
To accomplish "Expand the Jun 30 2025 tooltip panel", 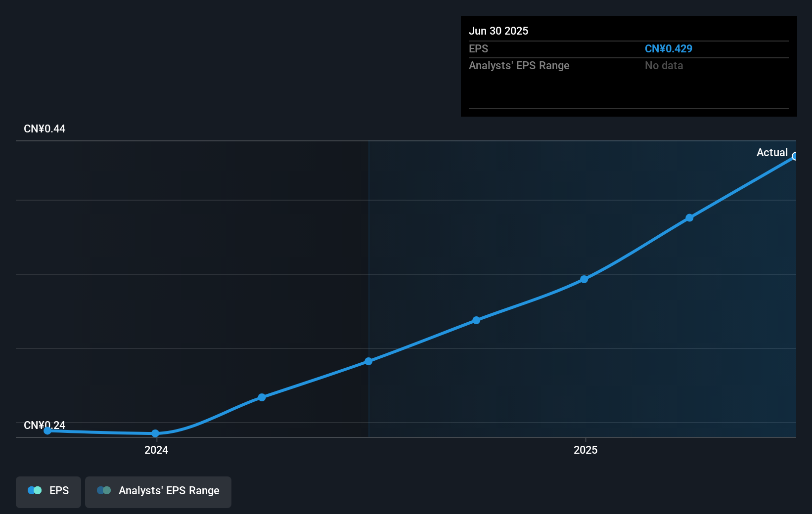I will [x=499, y=31].
